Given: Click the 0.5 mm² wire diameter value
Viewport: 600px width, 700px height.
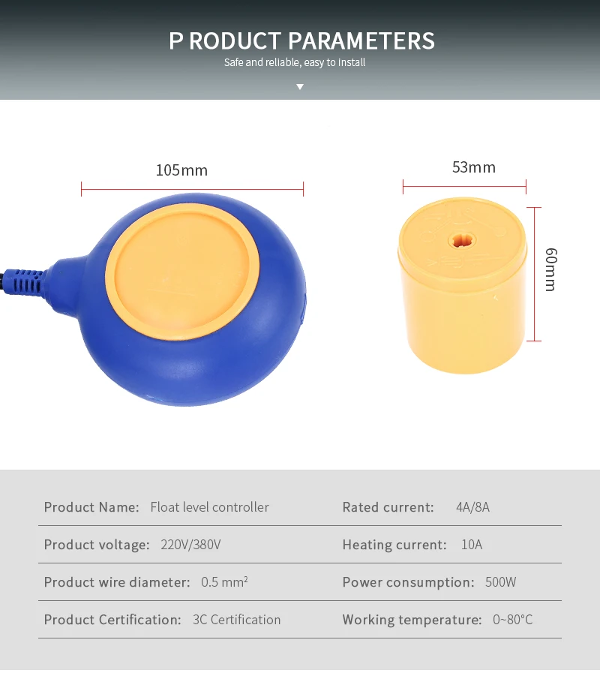Looking at the screenshot, I should coord(224,581).
